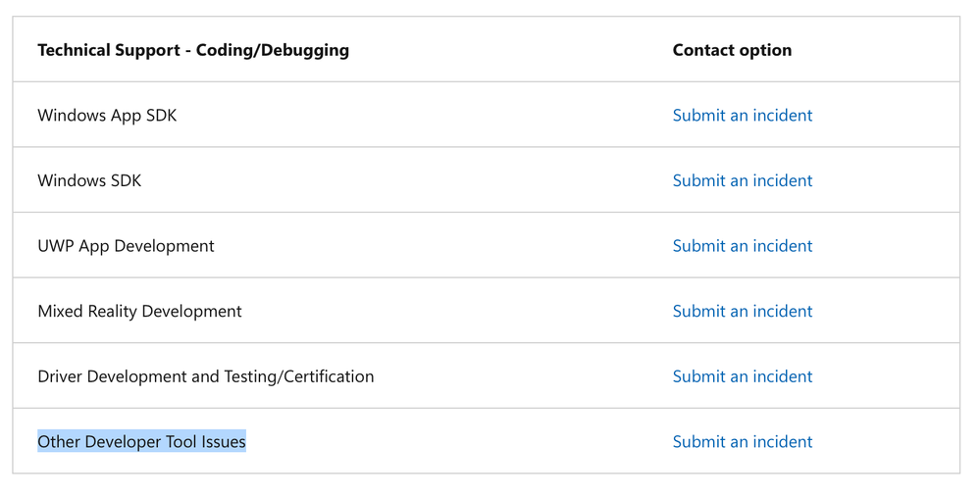Click the word Contact in the column header
The image size is (980, 497).
point(703,50)
